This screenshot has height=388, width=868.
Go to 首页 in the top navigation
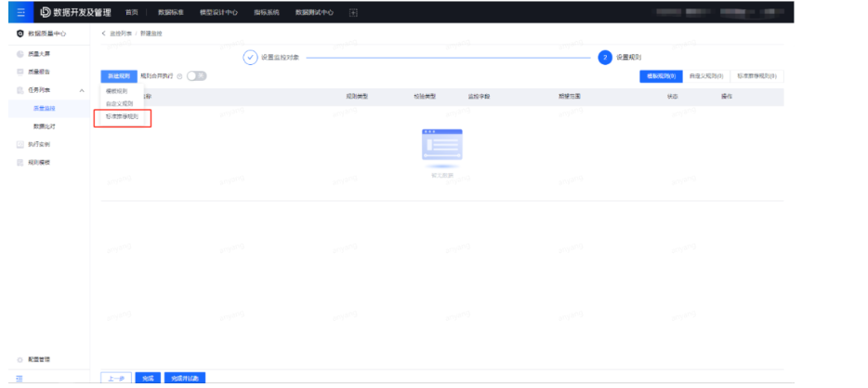pos(131,12)
